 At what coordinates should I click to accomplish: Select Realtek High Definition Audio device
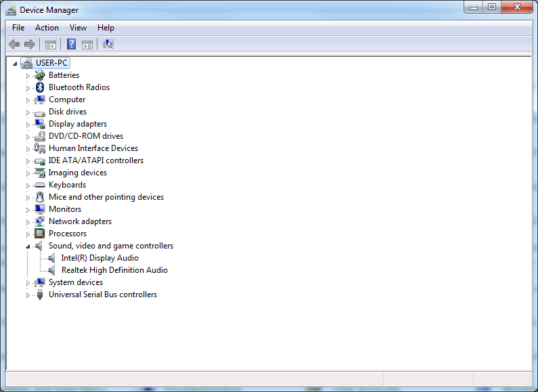114,270
